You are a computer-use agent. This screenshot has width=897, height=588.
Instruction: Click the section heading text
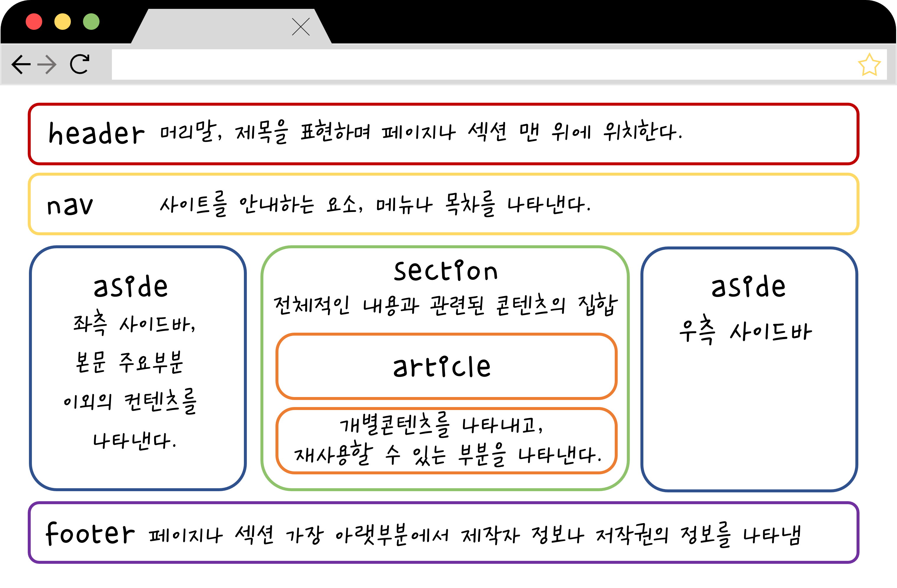click(446, 271)
